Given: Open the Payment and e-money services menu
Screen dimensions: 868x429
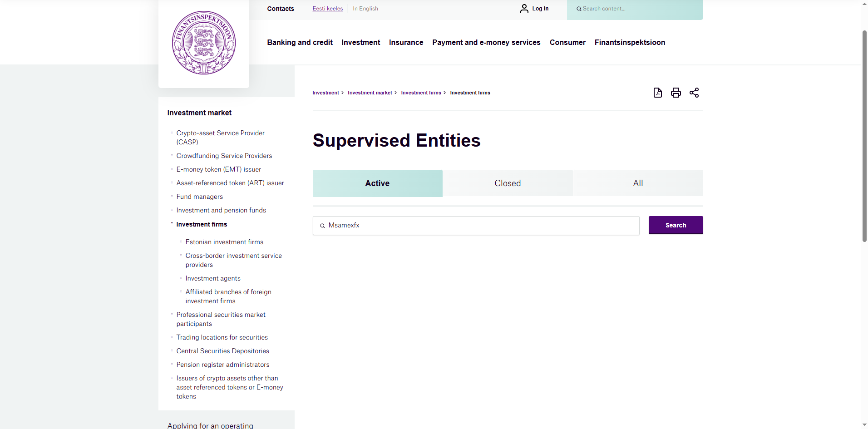Looking at the screenshot, I should point(486,42).
